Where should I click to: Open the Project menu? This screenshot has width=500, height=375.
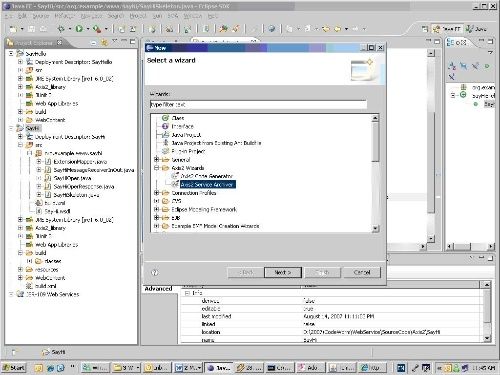138,16
